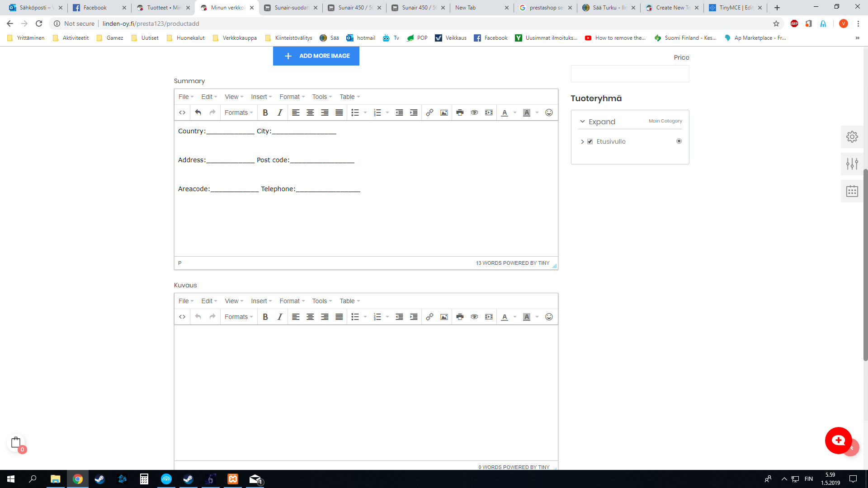Open Insert menu in Summary editor
The height and width of the screenshot is (488, 868).
(x=261, y=97)
